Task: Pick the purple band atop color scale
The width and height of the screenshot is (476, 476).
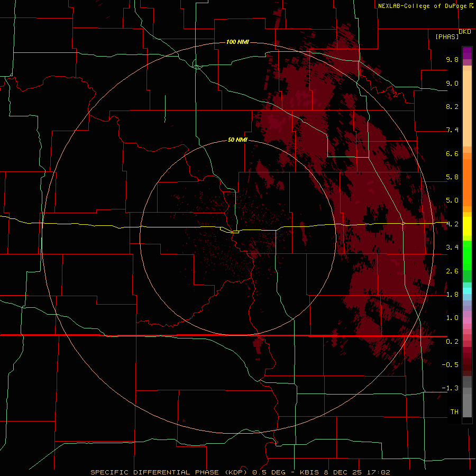Action: point(467,53)
